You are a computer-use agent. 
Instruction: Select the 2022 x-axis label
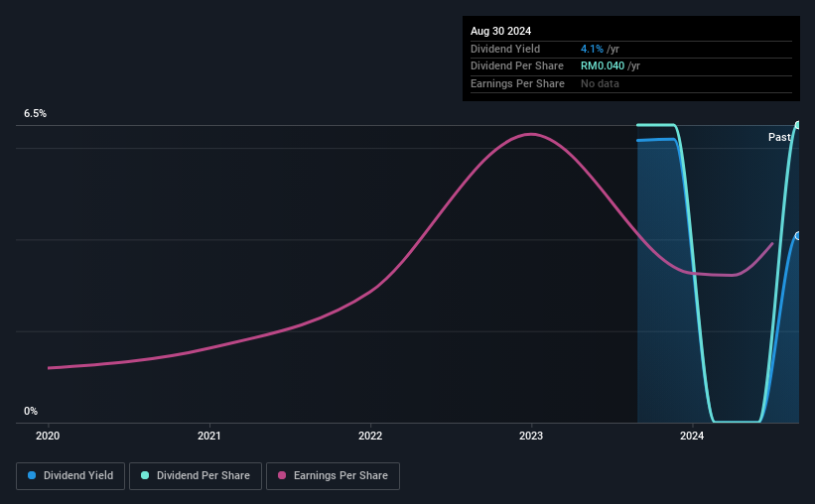(x=370, y=436)
